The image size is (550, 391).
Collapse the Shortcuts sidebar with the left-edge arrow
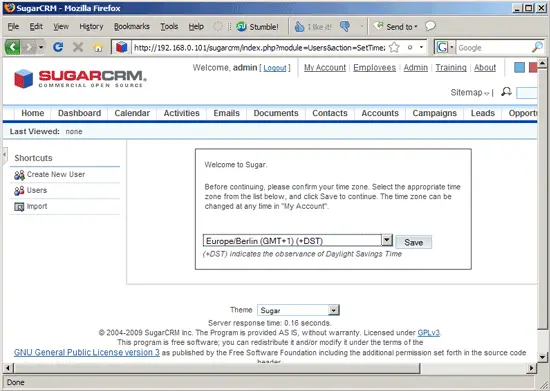[5, 154]
